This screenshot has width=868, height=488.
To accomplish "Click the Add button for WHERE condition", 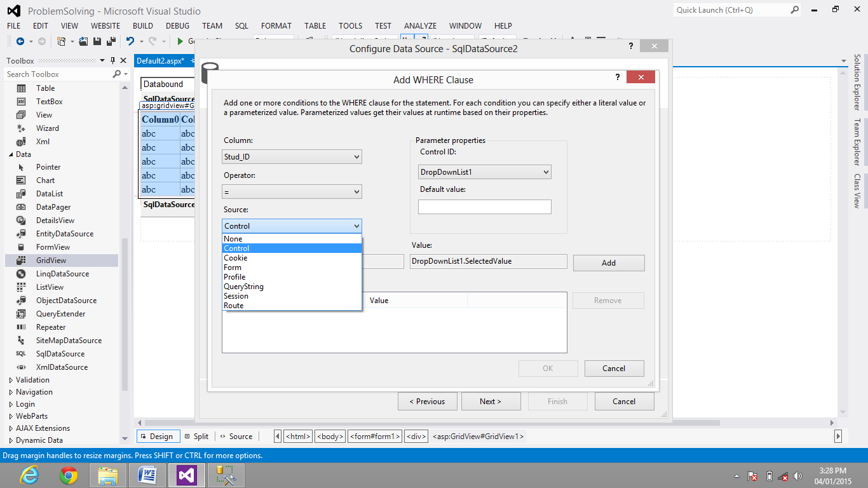I will pos(609,263).
